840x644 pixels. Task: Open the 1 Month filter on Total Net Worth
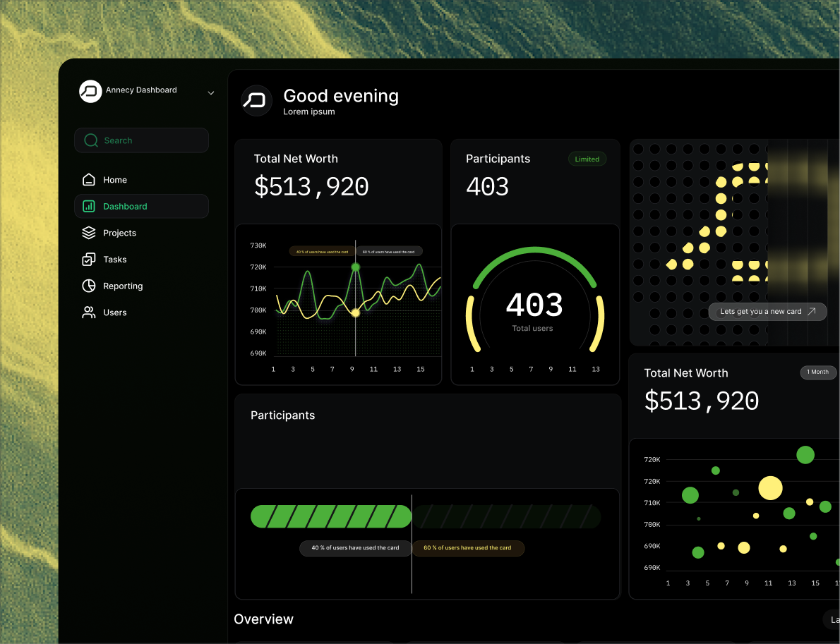[817, 372]
